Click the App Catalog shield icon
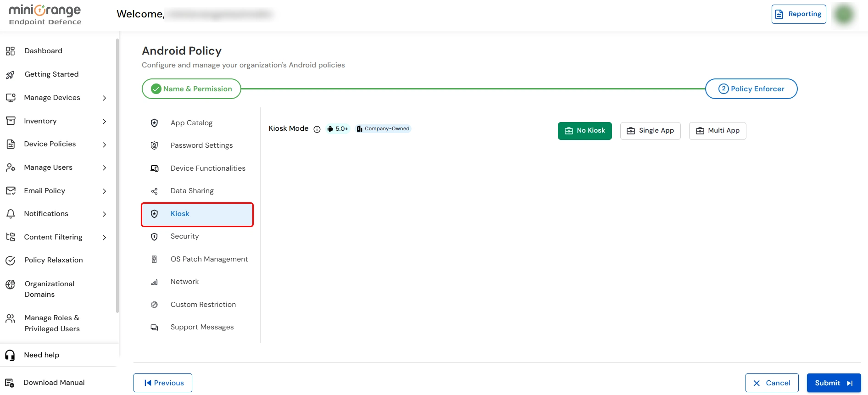868x395 pixels. [x=155, y=123]
